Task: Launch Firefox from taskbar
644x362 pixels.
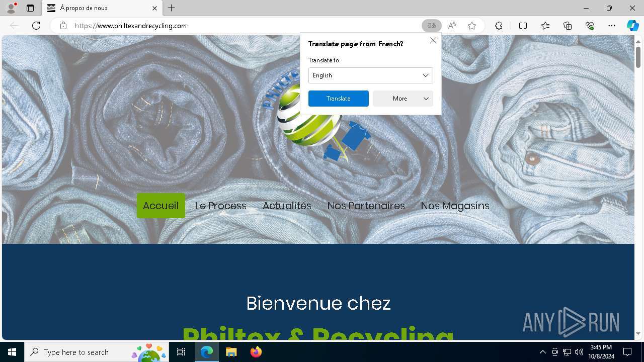Action: point(256,352)
